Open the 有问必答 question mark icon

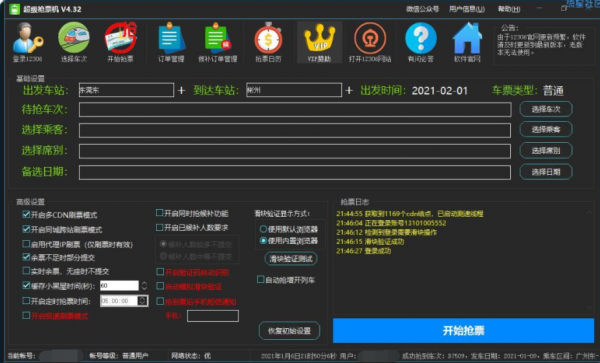(421, 42)
